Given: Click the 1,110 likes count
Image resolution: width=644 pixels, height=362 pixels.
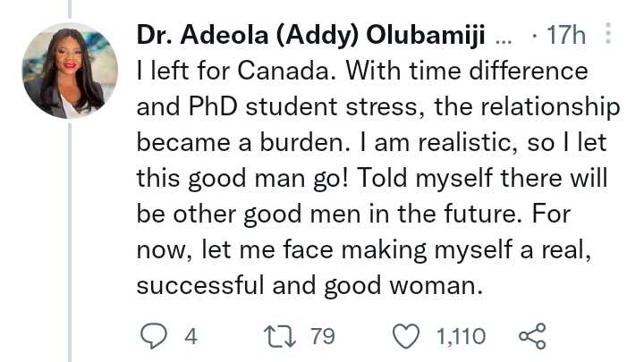Looking at the screenshot, I should [x=461, y=336].
